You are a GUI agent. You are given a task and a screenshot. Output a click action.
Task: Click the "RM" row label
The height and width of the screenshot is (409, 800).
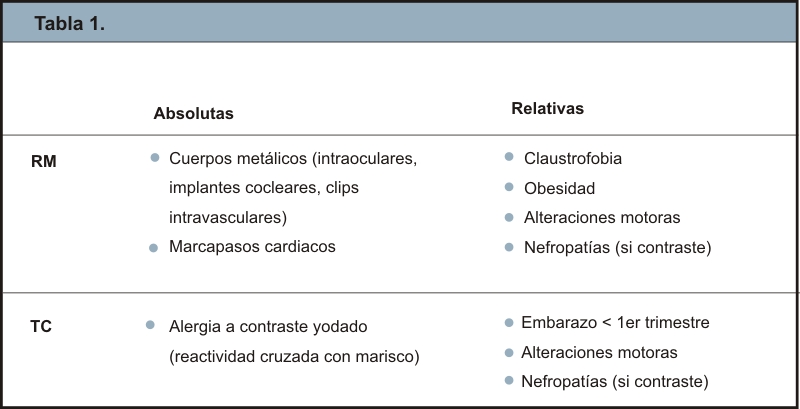tap(45, 158)
